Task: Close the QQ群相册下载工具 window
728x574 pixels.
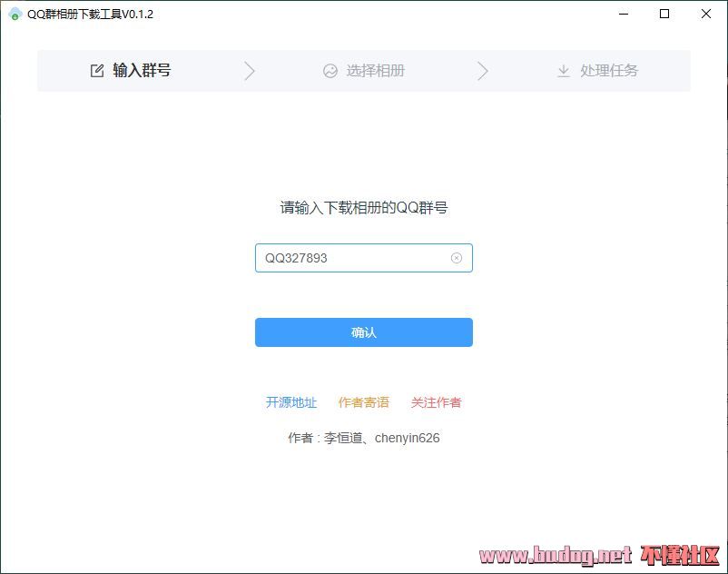Action: (x=705, y=14)
